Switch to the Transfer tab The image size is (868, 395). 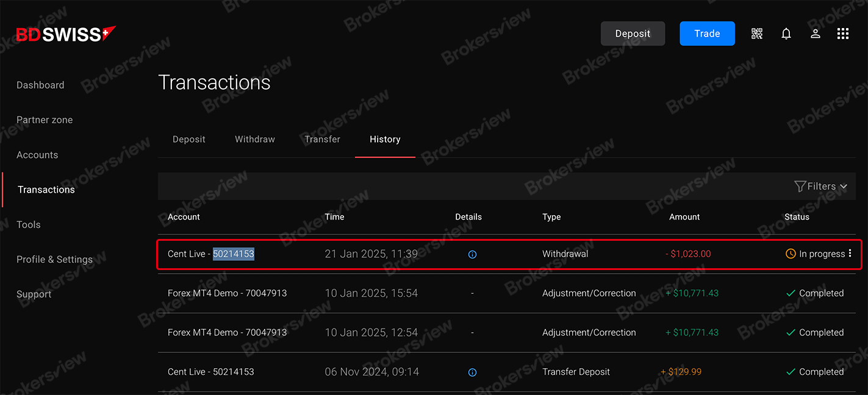(323, 140)
